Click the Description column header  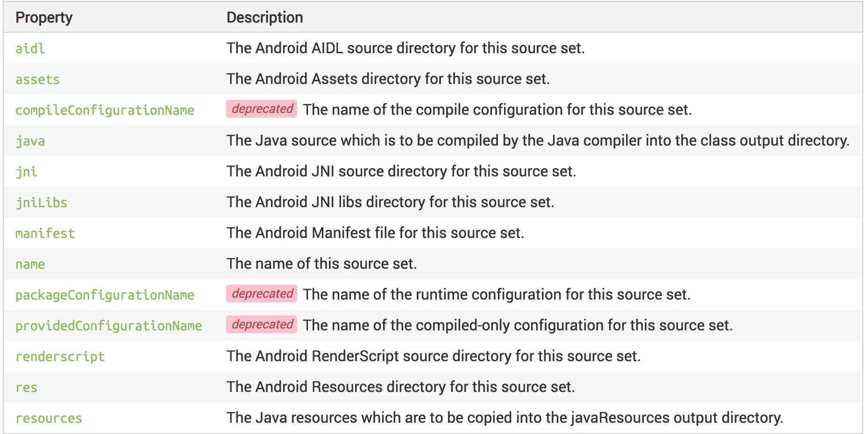(x=265, y=18)
